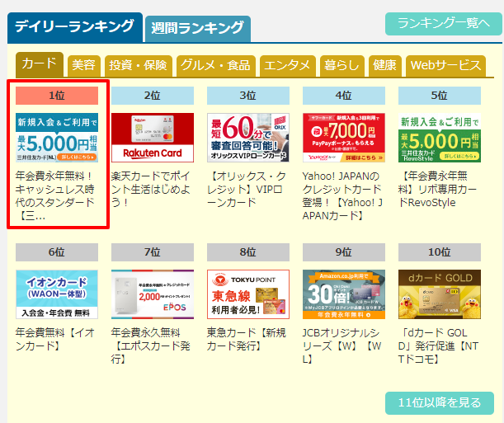The image size is (504, 423).
Task: Select the 美容 category tab
Action: click(84, 66)
